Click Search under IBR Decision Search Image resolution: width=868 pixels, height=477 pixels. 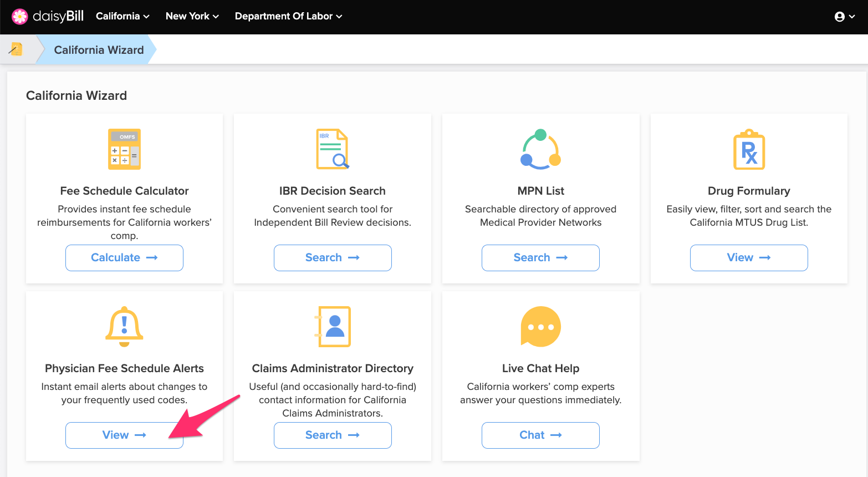click(333, 258)
